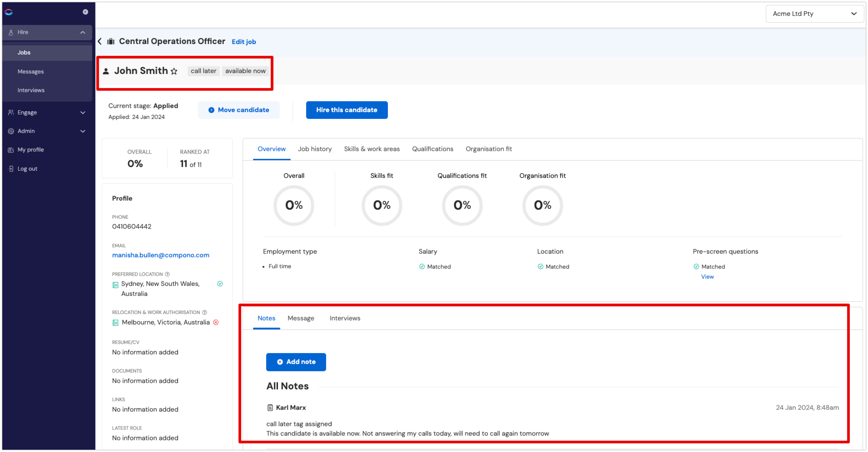868x452 pixels.
Task: Click the Pre-screen questions matched check icon
Action: click(x=696, y=267)
